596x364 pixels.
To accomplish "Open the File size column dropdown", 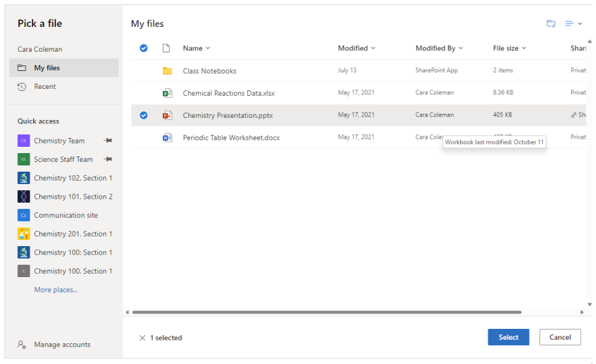I will pyautogui.click(x=524, y=48).
